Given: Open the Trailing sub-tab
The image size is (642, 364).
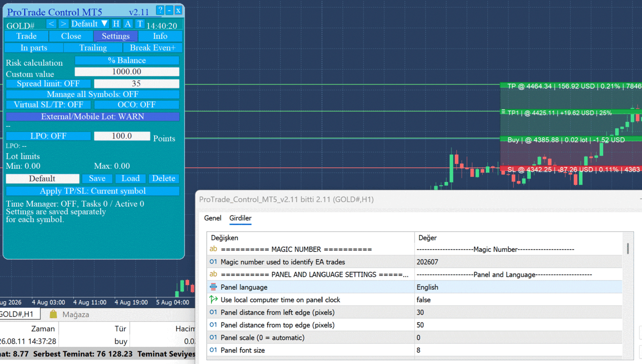Looking at the screenshot, I should tap(93, 48).
